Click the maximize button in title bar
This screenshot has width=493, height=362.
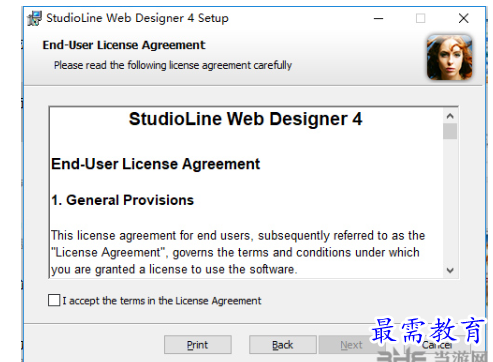(421, 18)
